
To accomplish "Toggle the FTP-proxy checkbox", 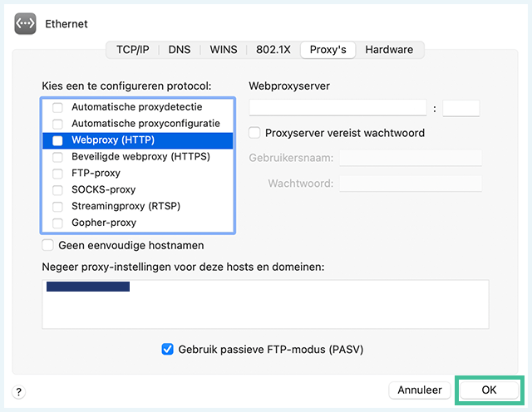I will pyautogui.click(x=57, y=174).
